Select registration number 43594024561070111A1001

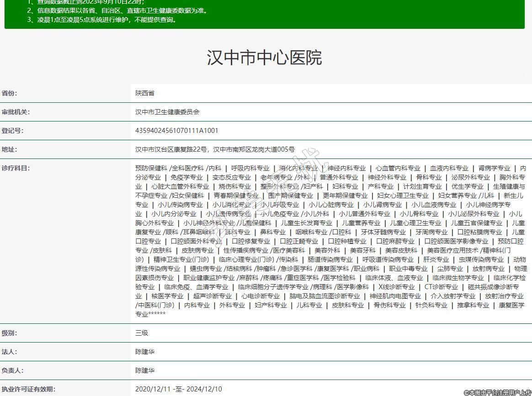coord(177,131)
